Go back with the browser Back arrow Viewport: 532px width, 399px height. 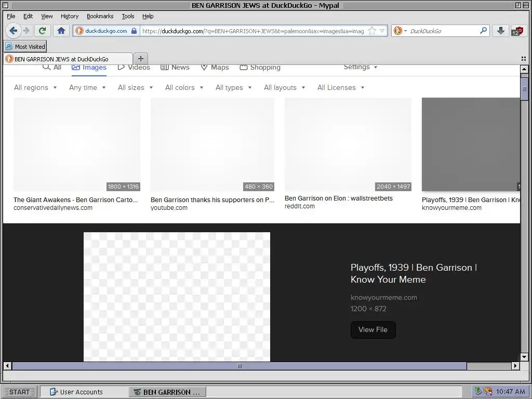(13, 31)
